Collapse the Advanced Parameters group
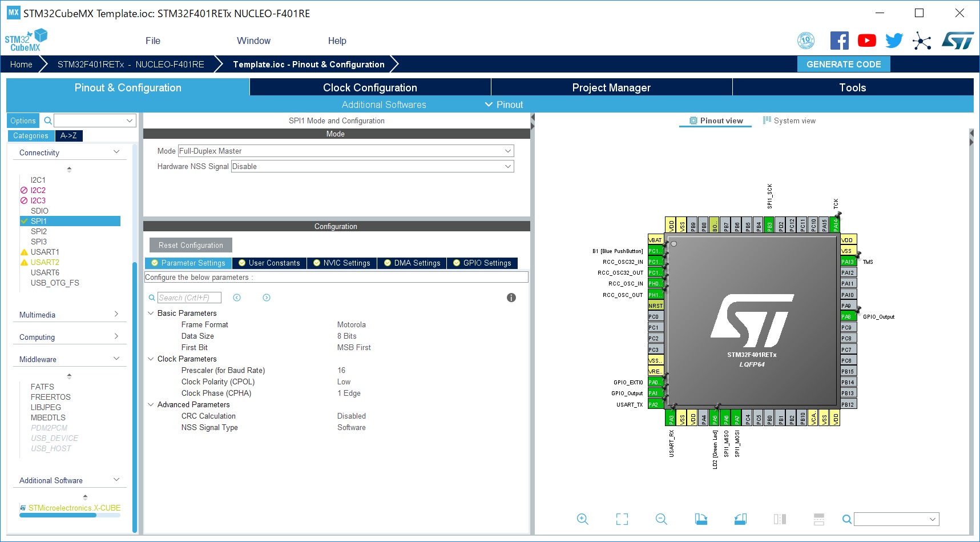Image resolution: width=980 pixels, height=542 pixels. pos(151,404)
